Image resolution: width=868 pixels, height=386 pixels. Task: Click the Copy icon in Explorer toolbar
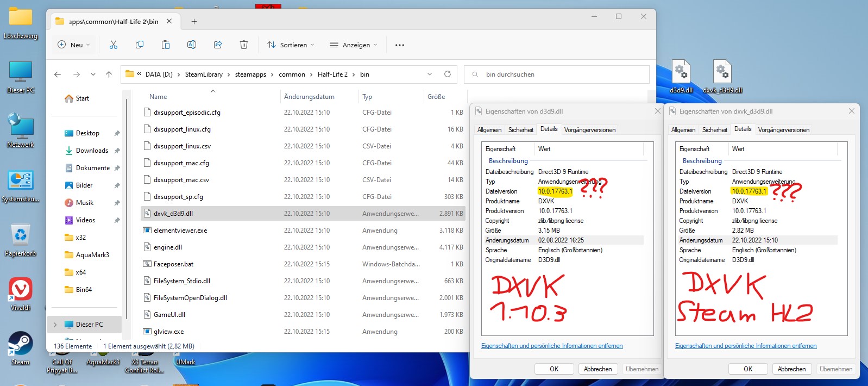tap(140, 45)
